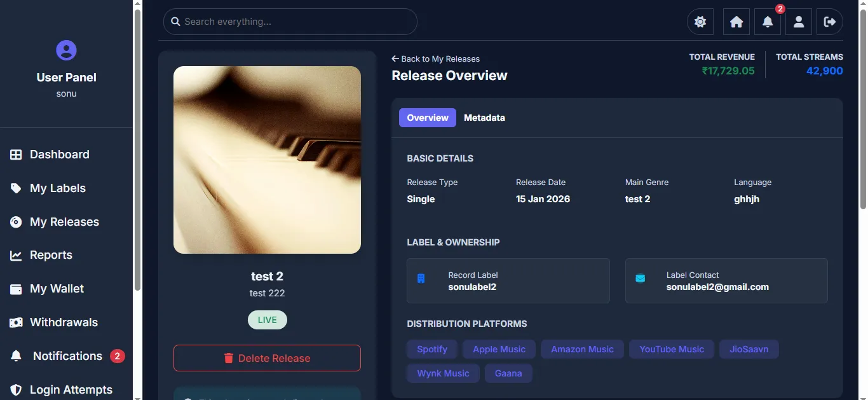
Task: Click the LIVE status badge
Action: click(267, 320)
